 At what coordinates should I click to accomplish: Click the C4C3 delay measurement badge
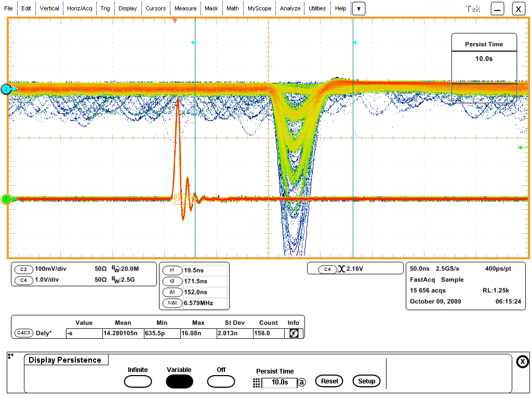[x=23, y=333]
